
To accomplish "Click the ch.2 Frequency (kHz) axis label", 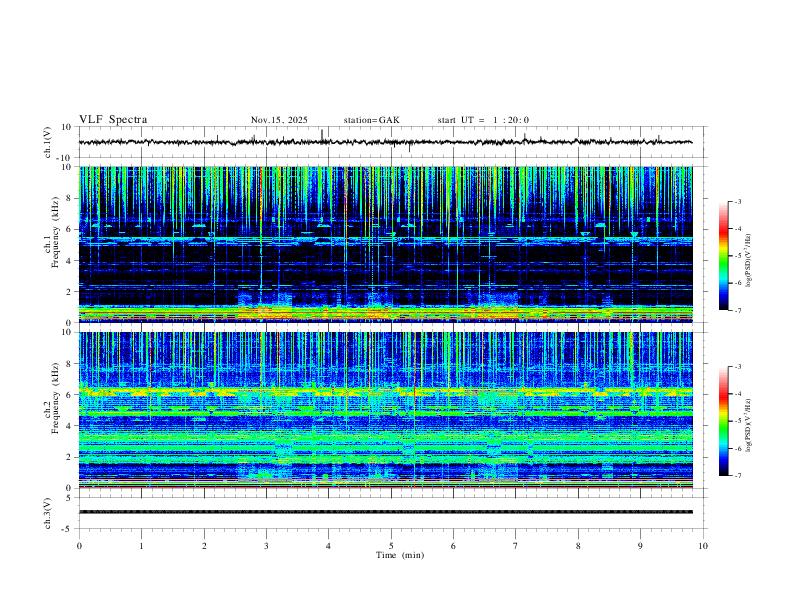I will (x=51, y=398).
